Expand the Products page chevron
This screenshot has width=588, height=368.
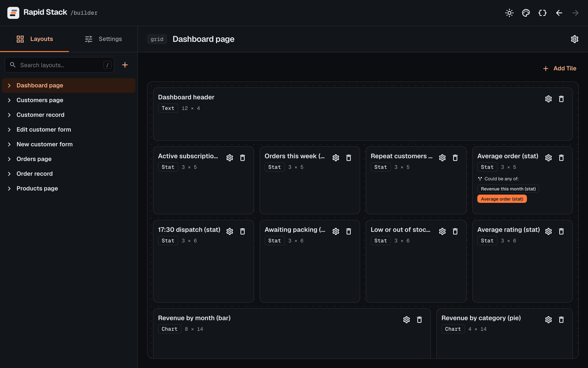[9, 188]
